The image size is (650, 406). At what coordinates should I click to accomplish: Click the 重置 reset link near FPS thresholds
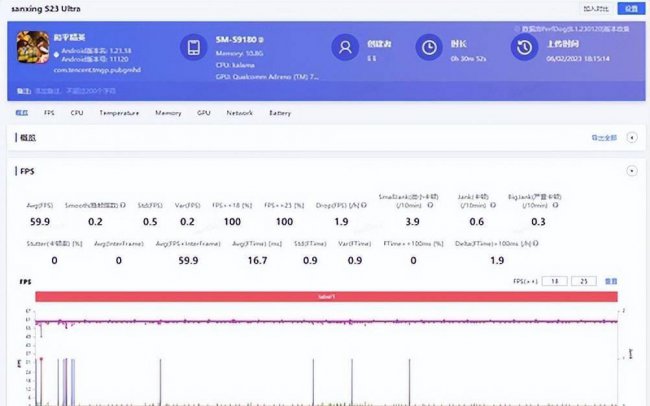[x=611, y=281]
